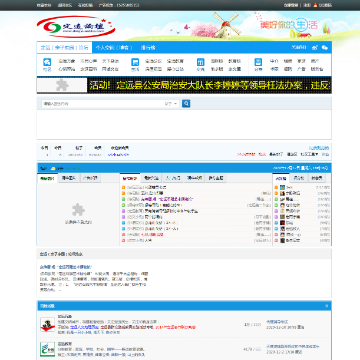This screenshot has width=360, height=360.
Task: Click the blue list-document category icon in the sub-navigation
Action: (x=258, y=62)
